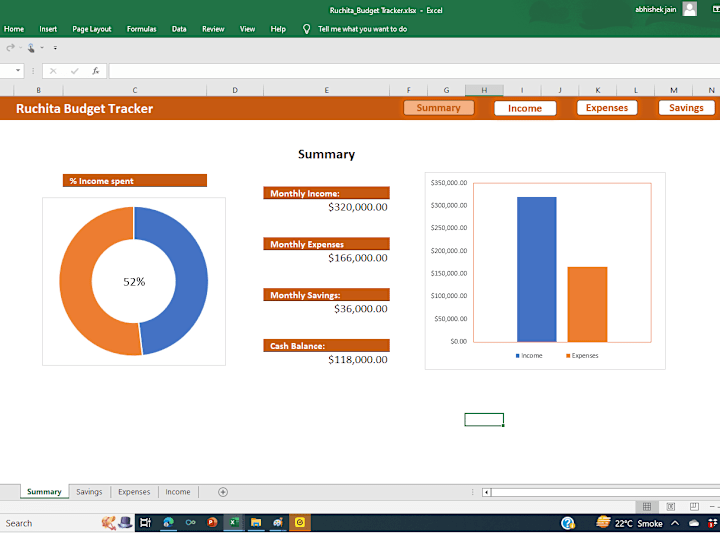This screenshot has height=540, width=720.
Task: Click the Cash Balance: label cell
Action: tap(326, 345)
